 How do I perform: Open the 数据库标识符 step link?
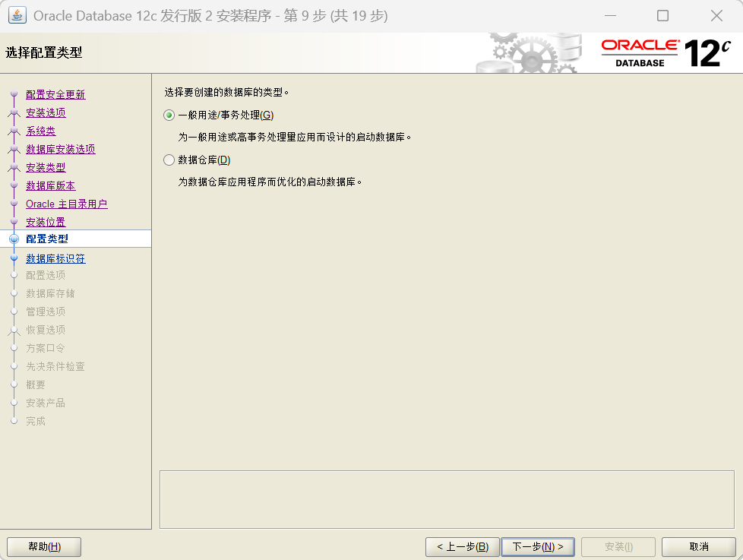(x=55, y=258)
